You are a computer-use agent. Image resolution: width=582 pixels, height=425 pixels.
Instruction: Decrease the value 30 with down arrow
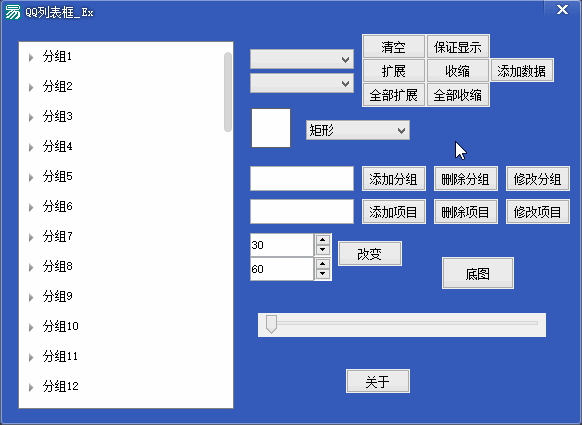coord(323,250)
